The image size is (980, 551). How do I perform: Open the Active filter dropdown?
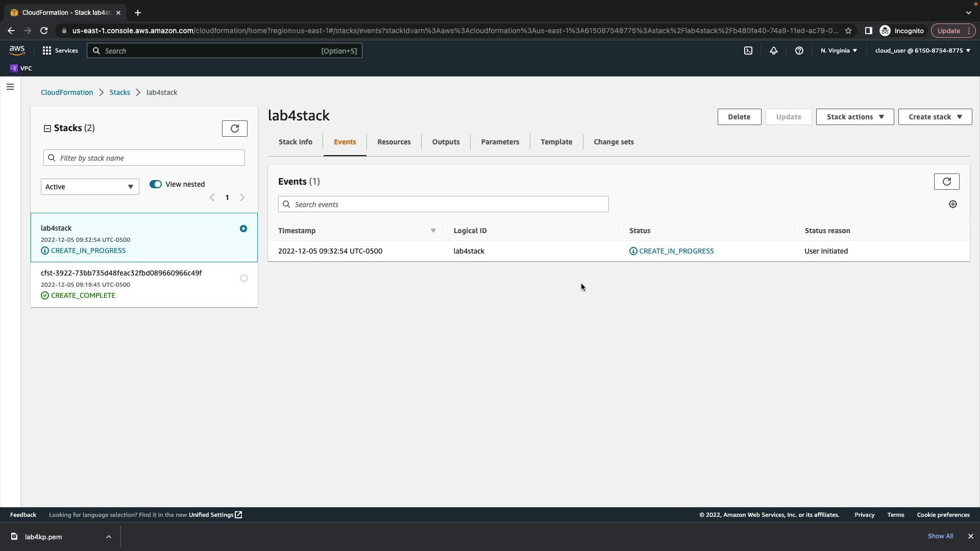tap(90, 187)
